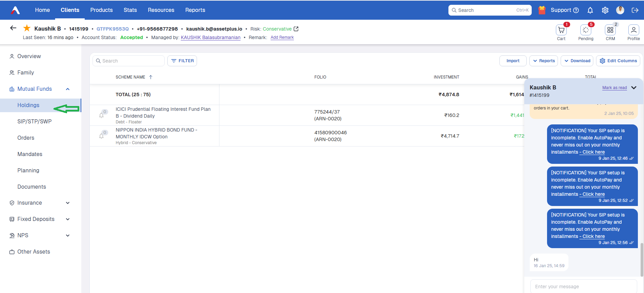Open the Products tab
Screen dimensions: 644x293
[101, 10]
